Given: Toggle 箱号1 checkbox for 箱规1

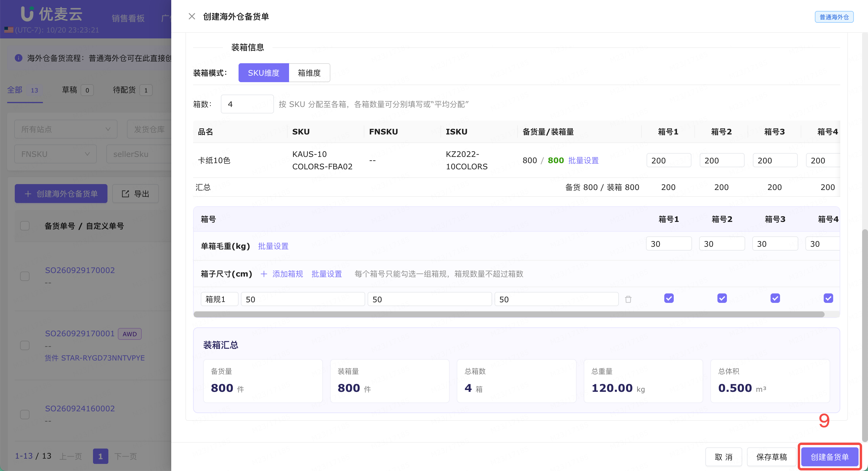Looking at the screenshot, I should click(x=669, y=298).
